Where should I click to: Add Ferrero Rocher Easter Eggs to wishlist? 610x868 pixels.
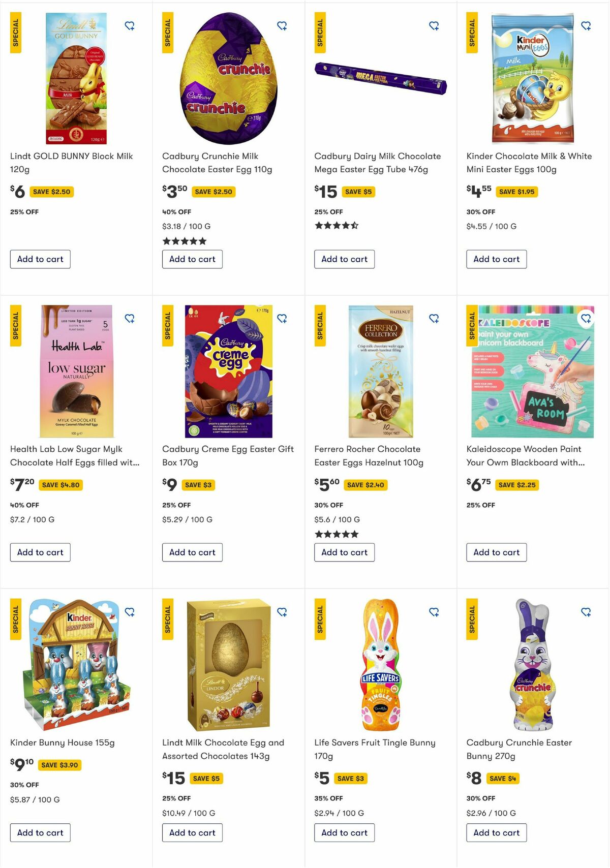pos(435,319)
